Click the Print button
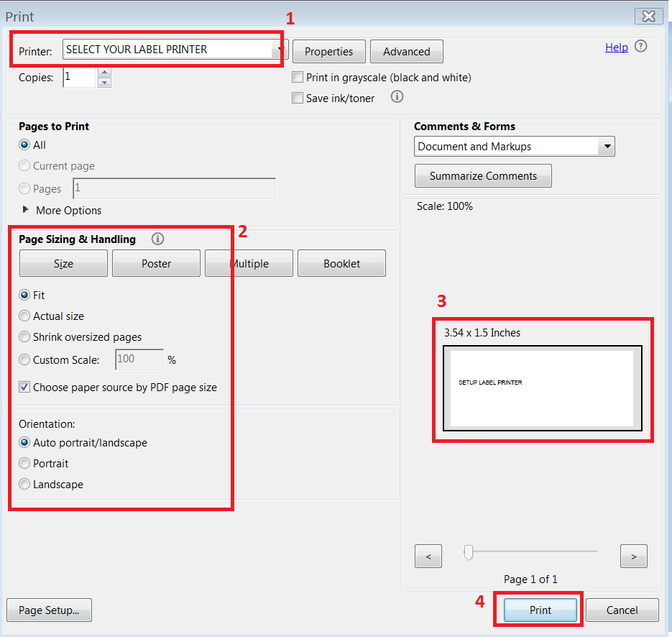 pos(540,610)
